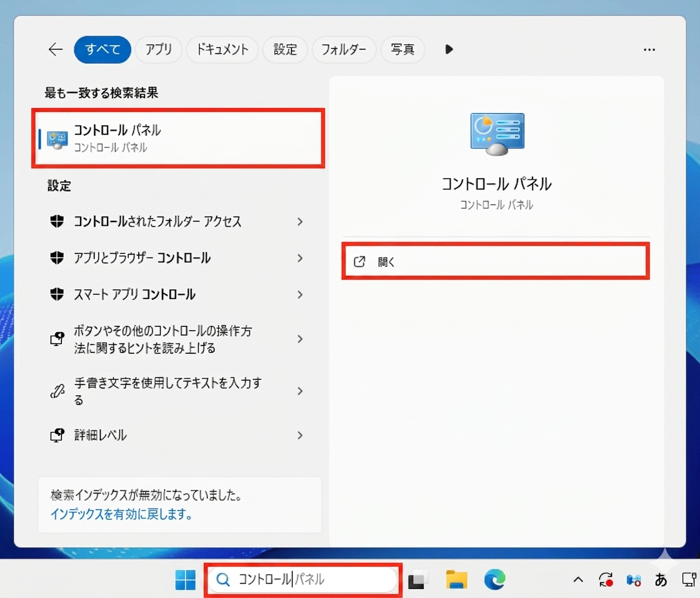The height and width of the screenshot is (598, 700).
Task: Click shield icon beside コントロールされたフォルダー アクセス
Action: click(57, 221)
